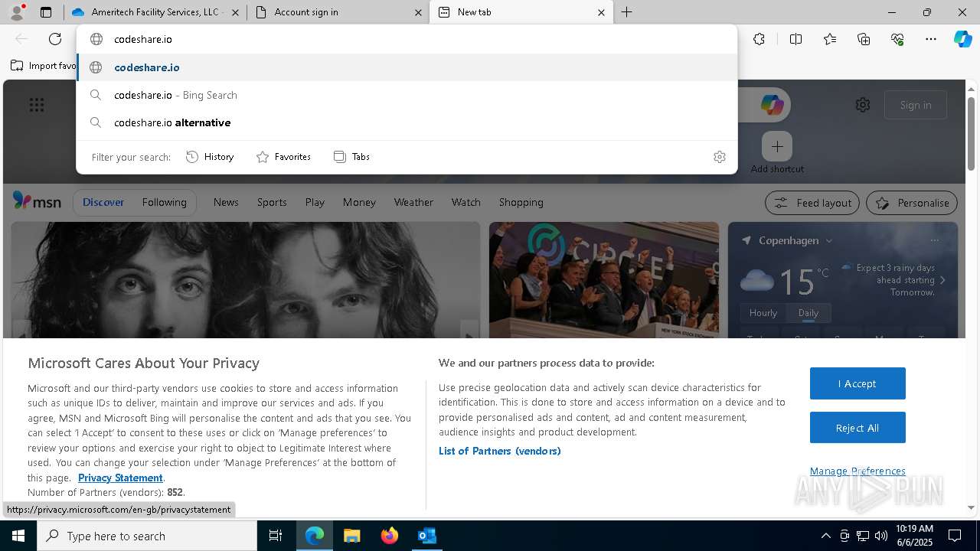Open Outlook from the taskbar
Screen dimensions: 980x551
click(x=427, y=536)
